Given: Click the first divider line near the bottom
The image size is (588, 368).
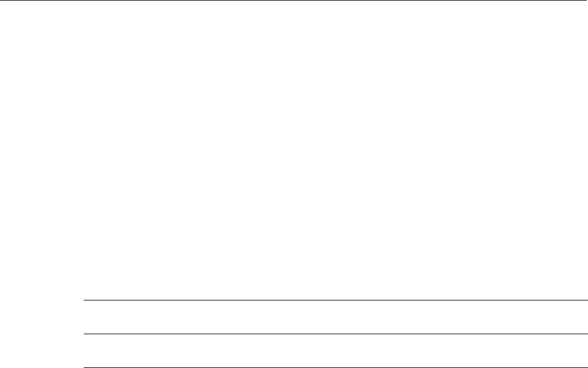Looking at the screenshot, I should point(335,300).
